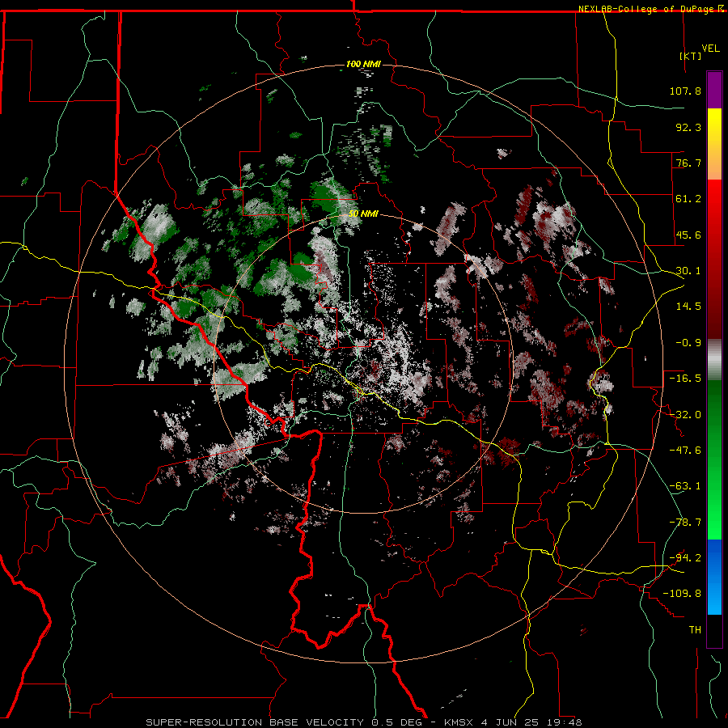Select the -47.6 scale value
728x728 pixels.
(x=685, y=451)
